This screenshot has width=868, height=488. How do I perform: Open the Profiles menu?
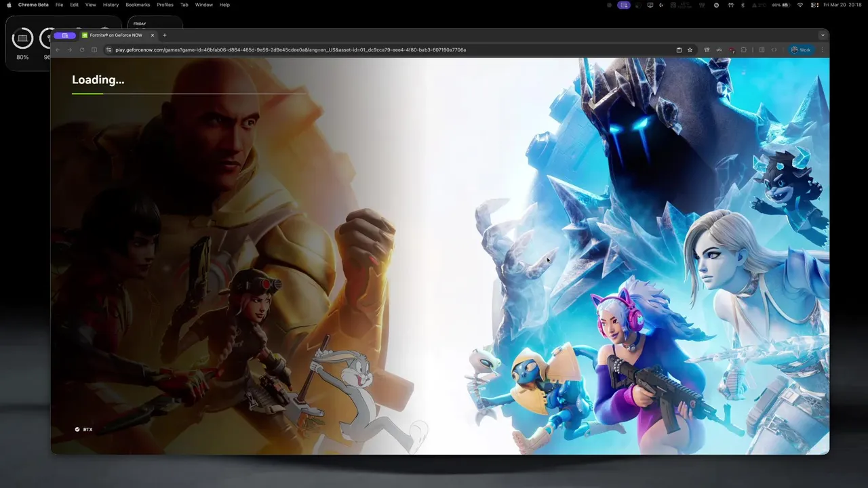coord(165,5)
